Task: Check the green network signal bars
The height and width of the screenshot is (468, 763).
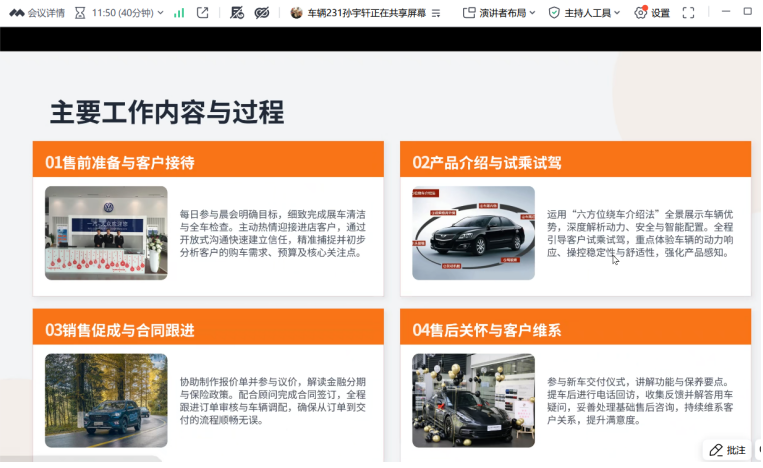Action: (x=179, y=13)
